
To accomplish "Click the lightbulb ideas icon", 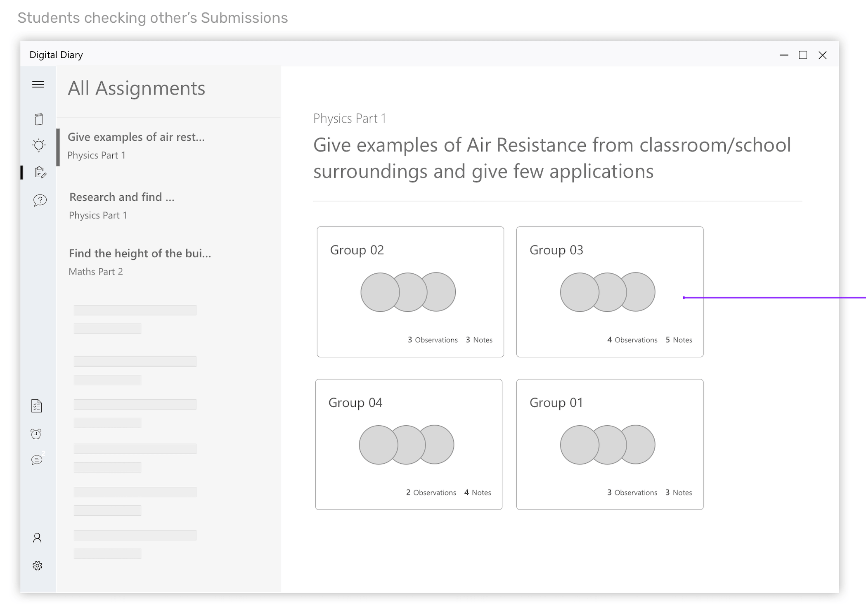I will tap(39, 145).
